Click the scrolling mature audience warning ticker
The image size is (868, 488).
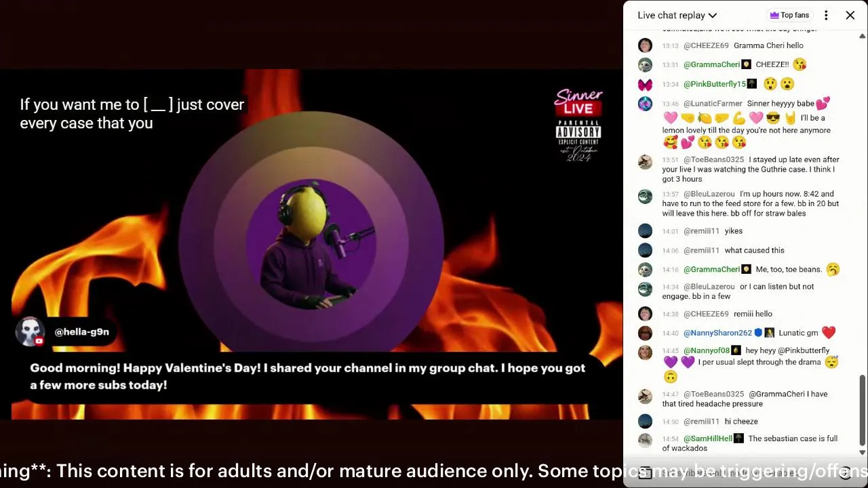tap(434, 470)
